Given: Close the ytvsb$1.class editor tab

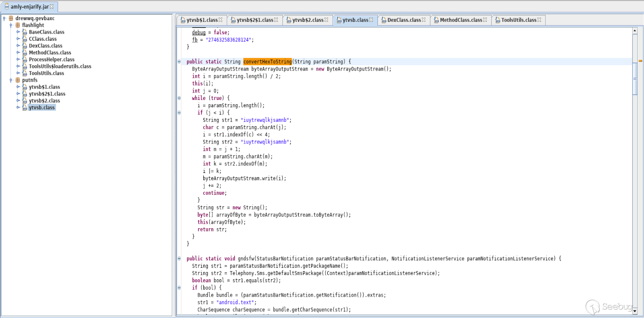Looking at the screenshot, I should (221, 20).
